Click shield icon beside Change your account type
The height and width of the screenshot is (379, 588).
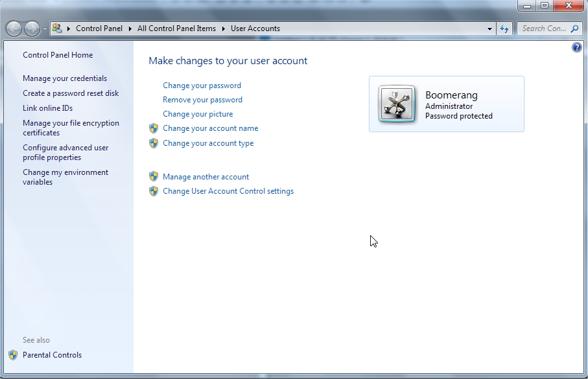tap(154, 143)
